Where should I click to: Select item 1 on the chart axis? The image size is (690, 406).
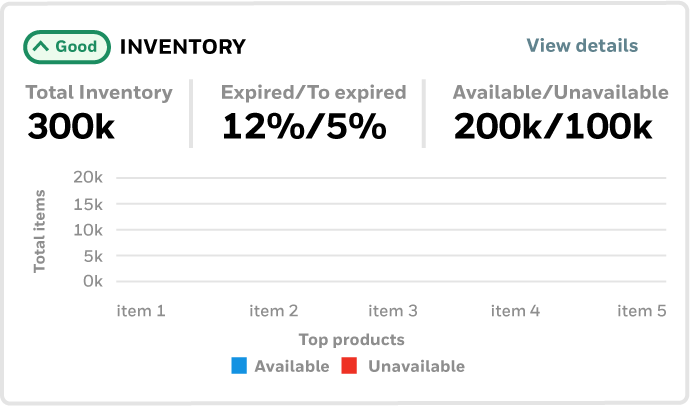pos(141,311)
